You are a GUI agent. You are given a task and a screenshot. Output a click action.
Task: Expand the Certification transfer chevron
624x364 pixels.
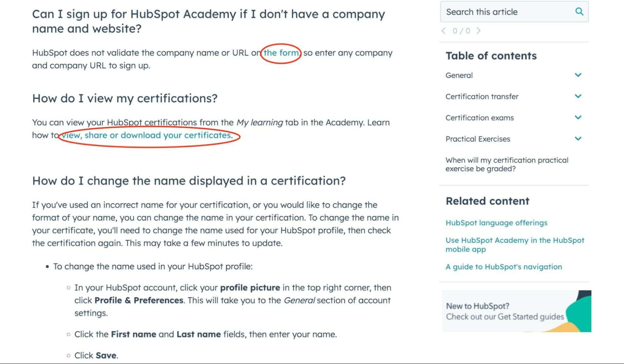[579, 96]
